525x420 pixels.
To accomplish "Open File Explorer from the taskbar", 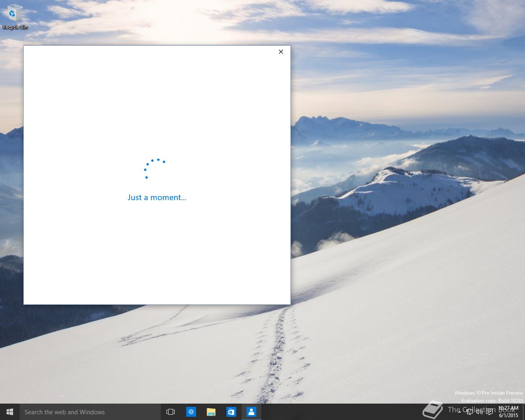I will [x=211, y=412].
